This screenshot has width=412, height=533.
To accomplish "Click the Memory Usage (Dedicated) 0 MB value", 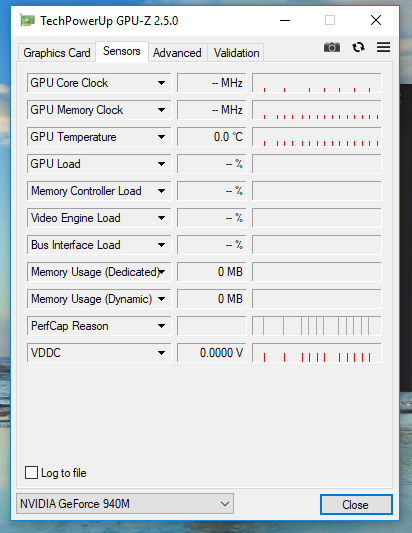I will (x=211, y=272).
